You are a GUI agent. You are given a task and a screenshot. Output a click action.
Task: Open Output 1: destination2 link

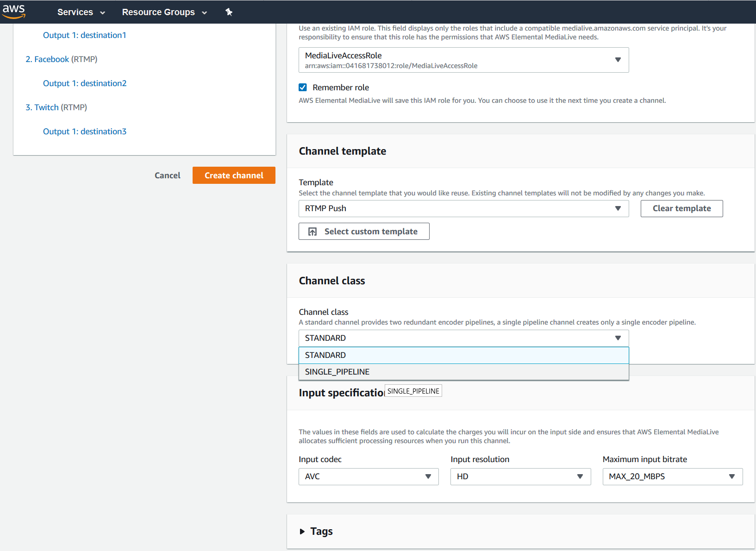pos(85,83)
